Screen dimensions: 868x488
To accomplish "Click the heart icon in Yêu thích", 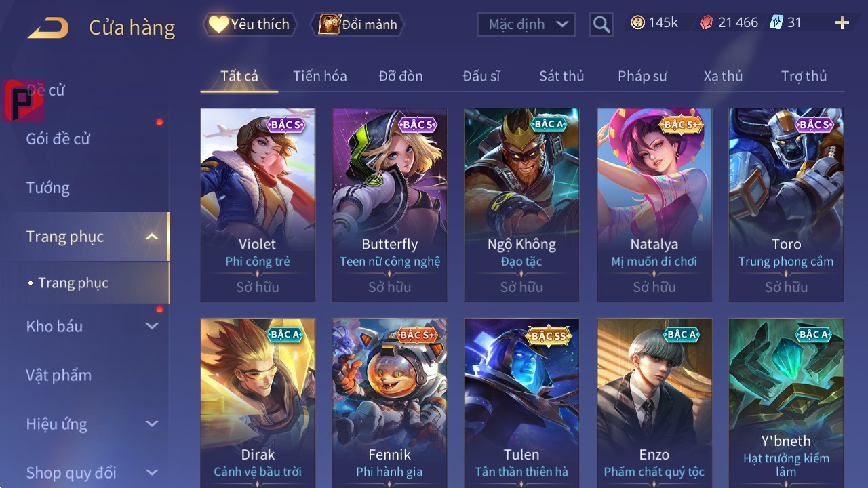I will (x=218, y=24).
